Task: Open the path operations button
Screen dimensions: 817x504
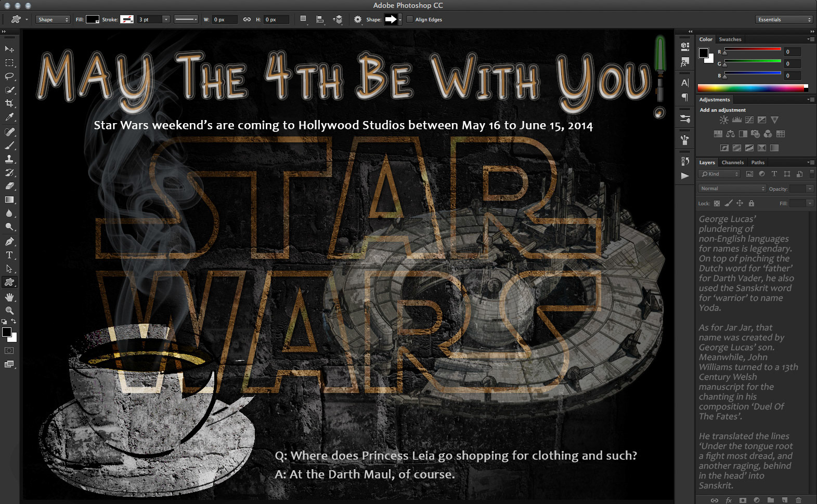Action: point(304,20)
